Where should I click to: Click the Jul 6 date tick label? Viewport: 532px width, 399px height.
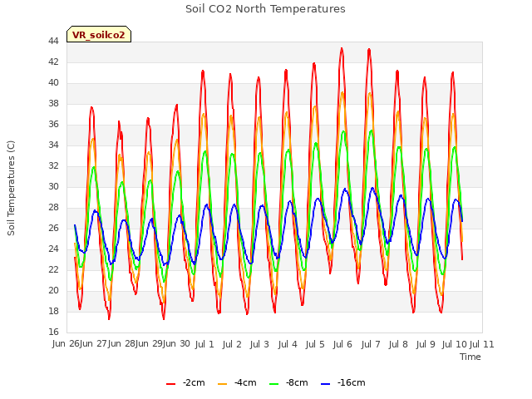pos(342,344)
